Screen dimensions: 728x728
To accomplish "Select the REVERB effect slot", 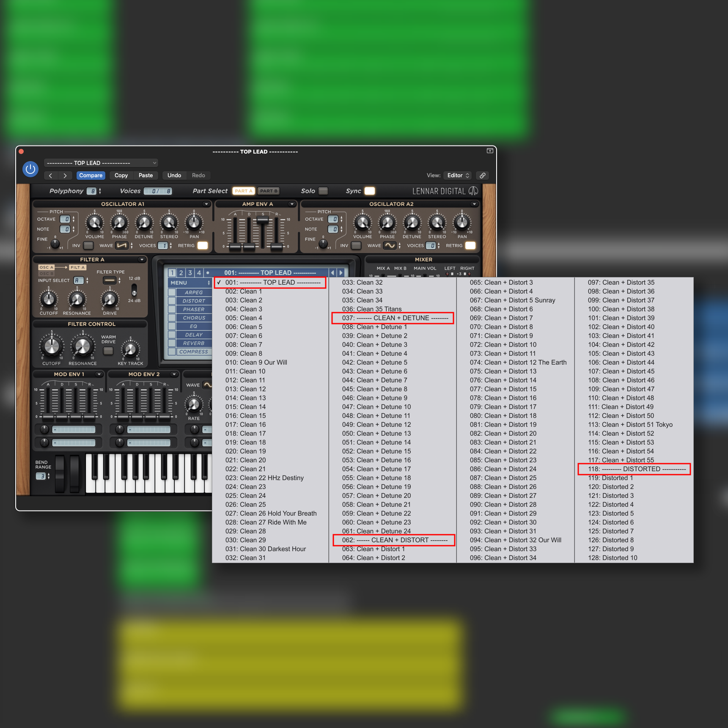I will click(x=193, y=343).
